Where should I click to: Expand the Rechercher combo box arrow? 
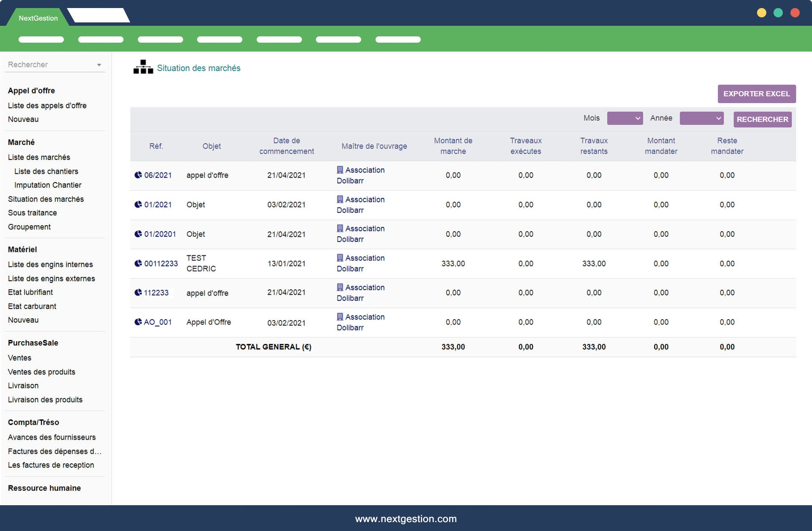99,65
